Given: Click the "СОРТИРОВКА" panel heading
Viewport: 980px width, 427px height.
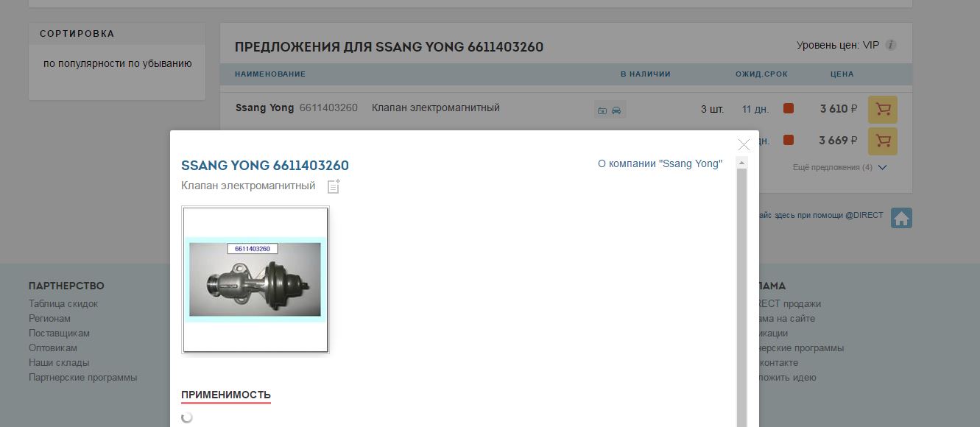Looking at the screenshot, I should click(77, 33).
